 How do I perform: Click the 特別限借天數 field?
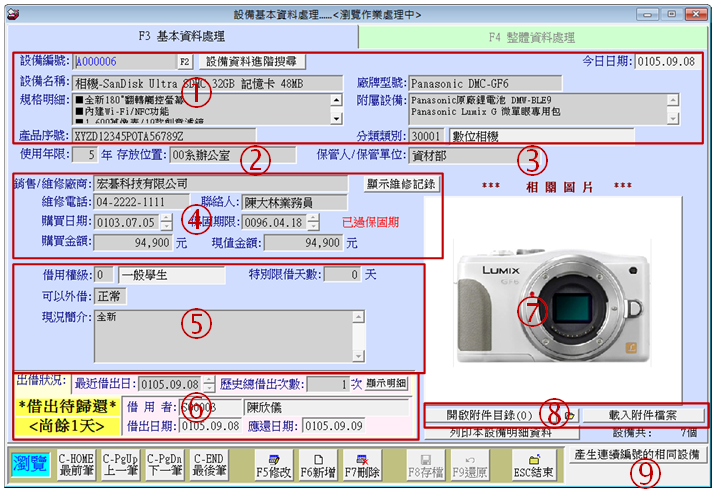(x=342, y=275)
